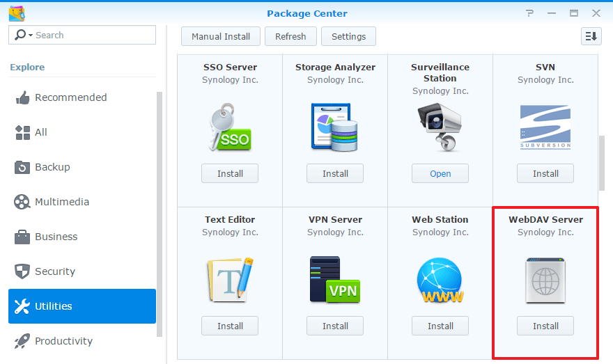Open Package Center Settings
This screenshot has width=613, height=364.
click(348, 36)
